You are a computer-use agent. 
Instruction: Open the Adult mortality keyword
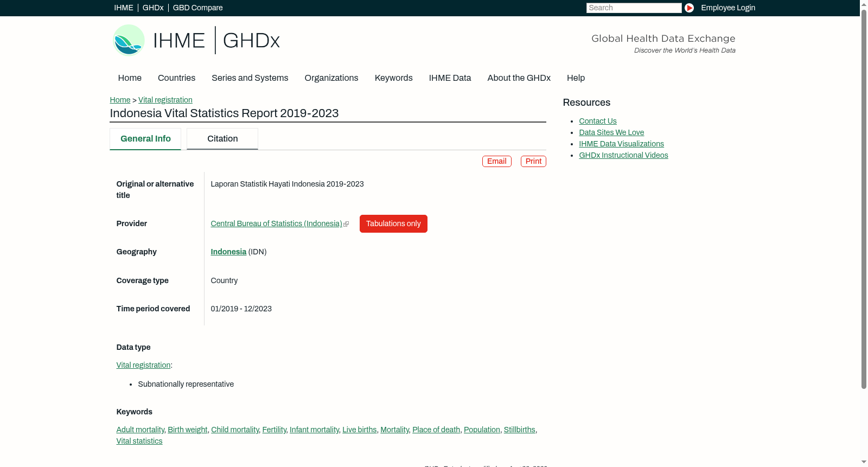pos(140,430)
